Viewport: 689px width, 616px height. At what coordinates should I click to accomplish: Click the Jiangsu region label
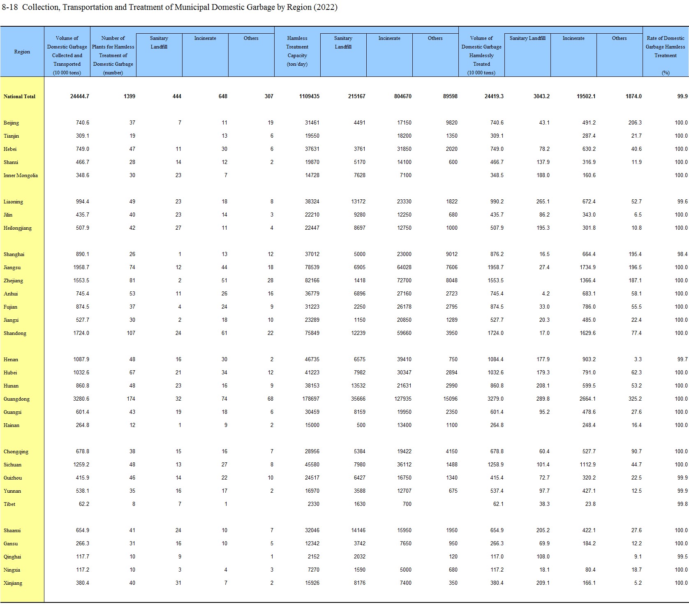point(12,268)
